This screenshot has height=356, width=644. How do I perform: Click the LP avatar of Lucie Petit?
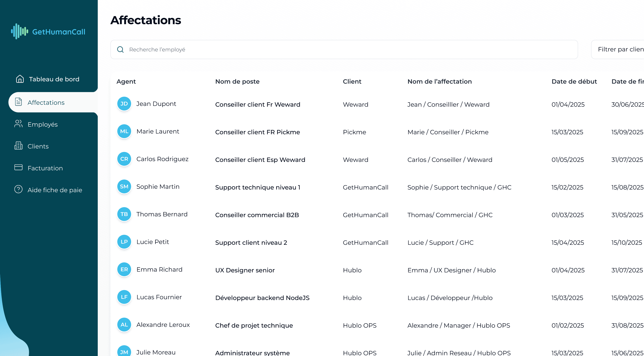(124, 242)
